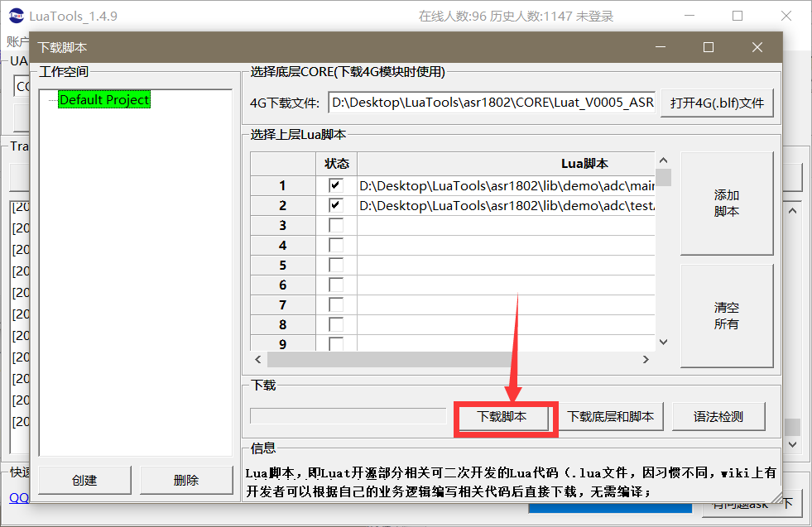Tick the status checkbox in row 8
The width and height of the screenshot is (812, 527).
tap(336, 324)
